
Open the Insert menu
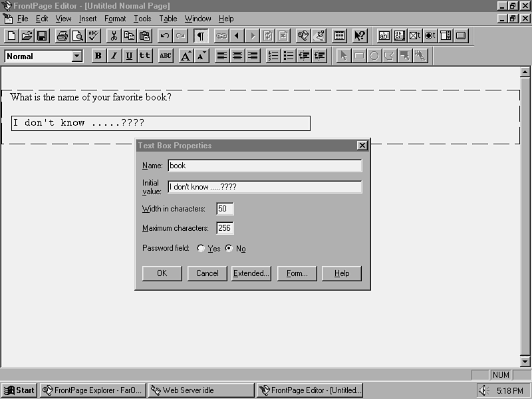[x=88, y=19]
